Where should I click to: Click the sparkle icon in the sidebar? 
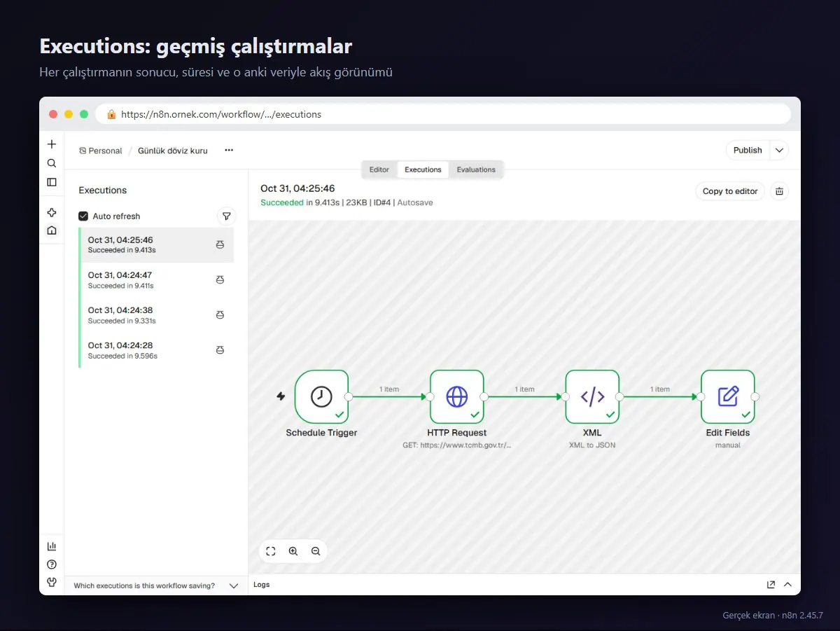pyautogui.click(x=51, y=213)
